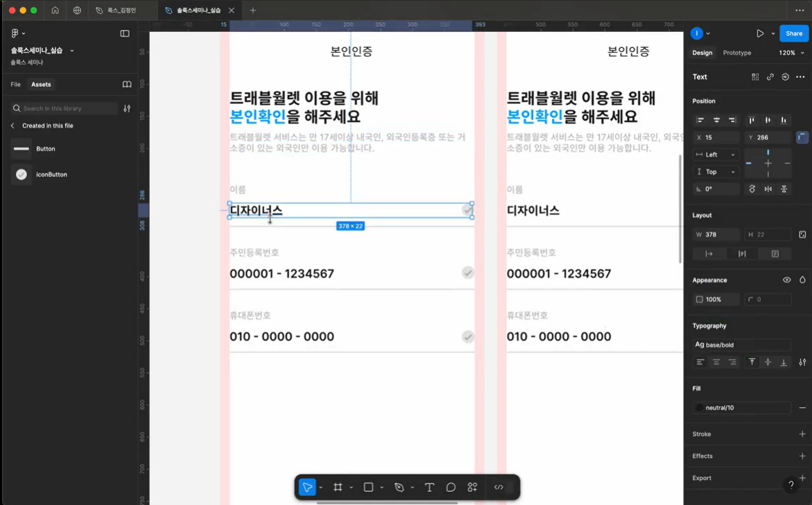Screen dimensions: 812x505
Task: Add an effect with plus button
Action: [x=802, y=456]
